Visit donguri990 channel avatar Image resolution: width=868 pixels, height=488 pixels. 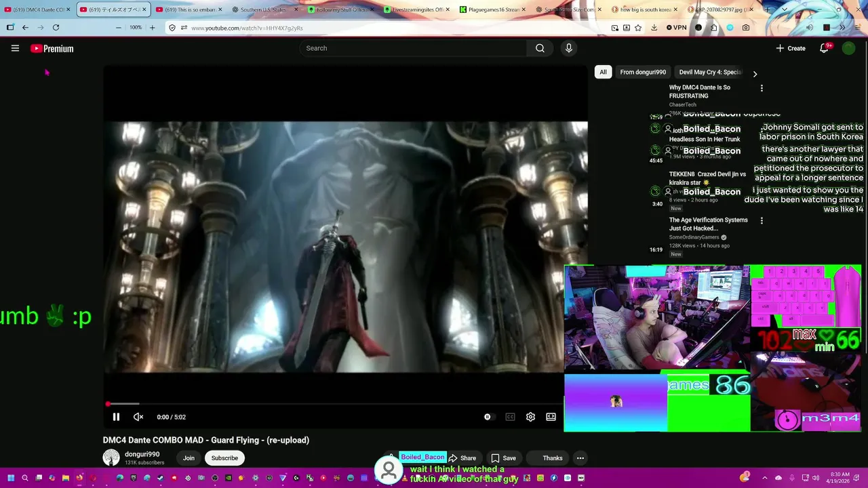(111, 457)
